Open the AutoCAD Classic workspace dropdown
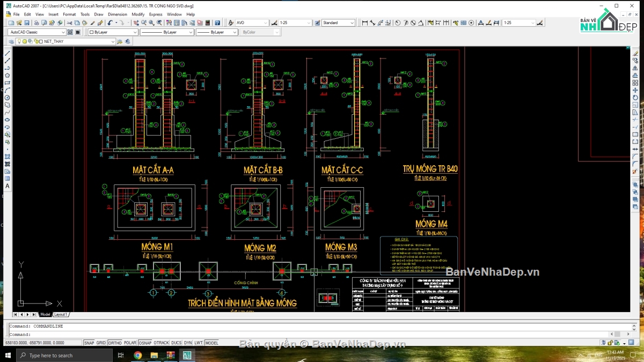644x362 pixels. 37,32
